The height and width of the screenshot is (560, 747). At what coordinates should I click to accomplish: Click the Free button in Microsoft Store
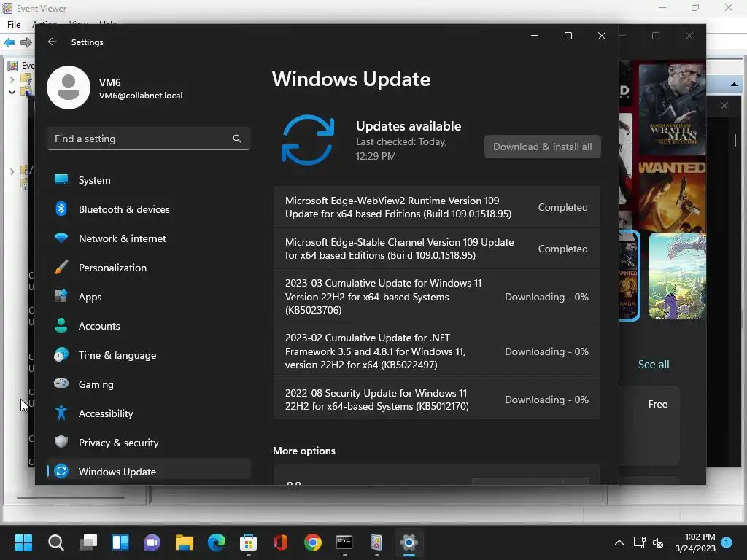pos(658,404)
